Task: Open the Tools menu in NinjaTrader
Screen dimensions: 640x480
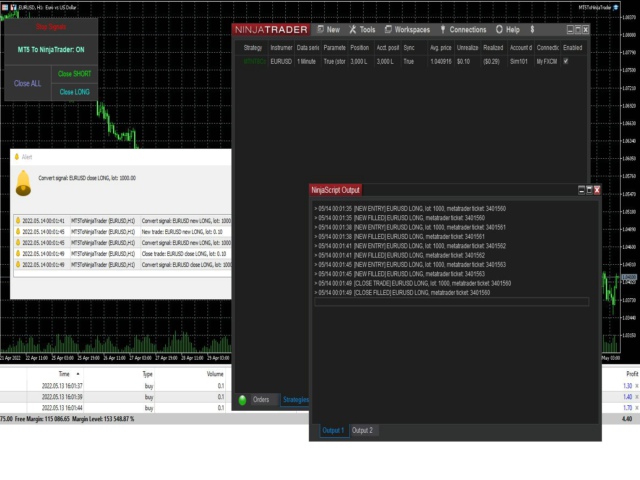Action: [x=362, y=29]
